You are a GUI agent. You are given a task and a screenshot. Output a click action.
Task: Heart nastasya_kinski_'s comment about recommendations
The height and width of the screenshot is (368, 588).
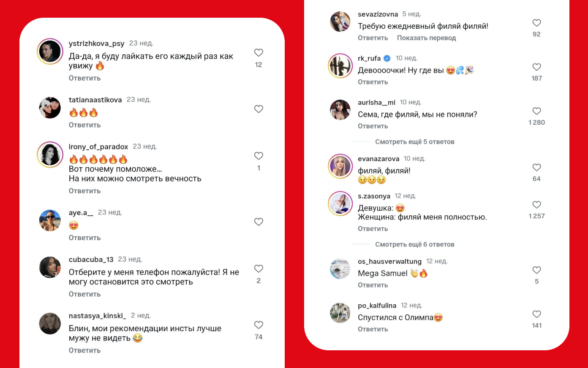coord(259,325)
